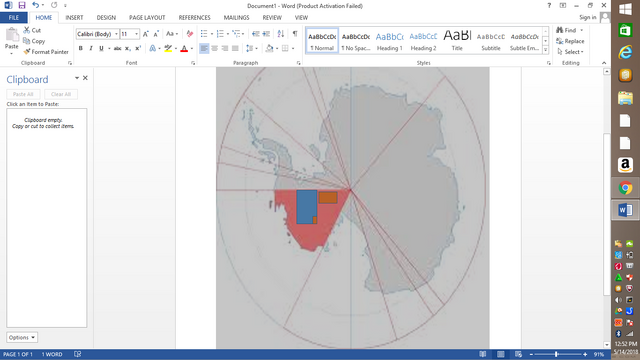The image size is (640, 360).
Task: Open proofing errors status icon
Action: 77,354
